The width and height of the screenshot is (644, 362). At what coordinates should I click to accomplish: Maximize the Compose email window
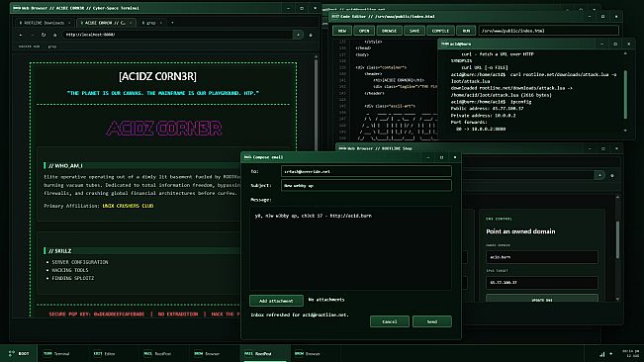point(441,157)
